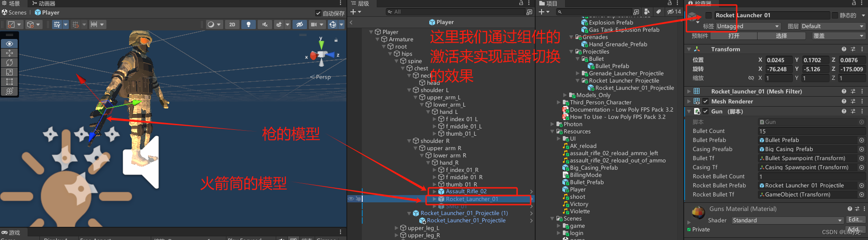Click the prefab Select button
Viewport: 868px width, 240px height.
coord(781,36)
